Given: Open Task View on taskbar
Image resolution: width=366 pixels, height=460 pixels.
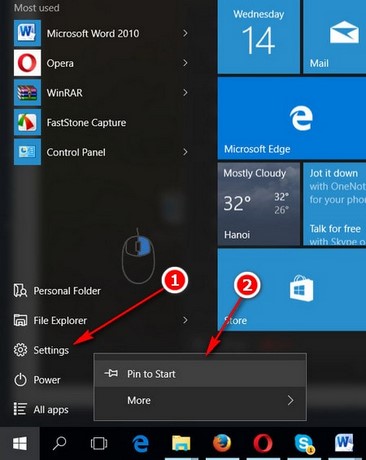Looking at the screenshot, I should pos(99,443).
